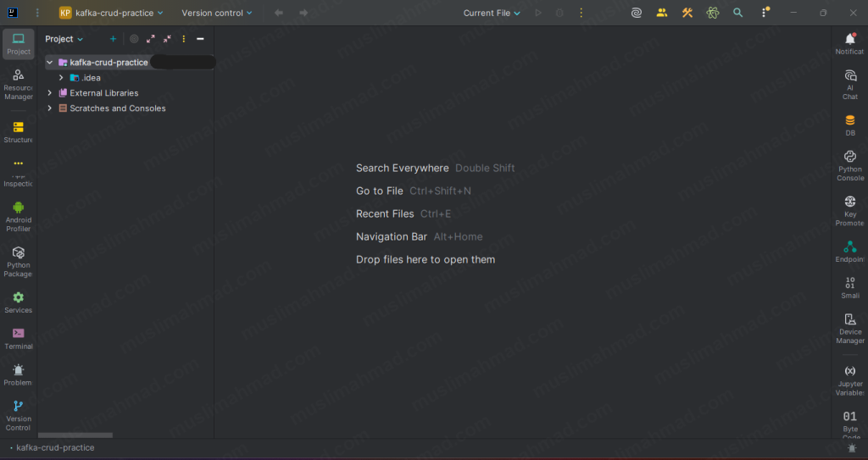Click the Search Everywhere magnifier icon

738,13
